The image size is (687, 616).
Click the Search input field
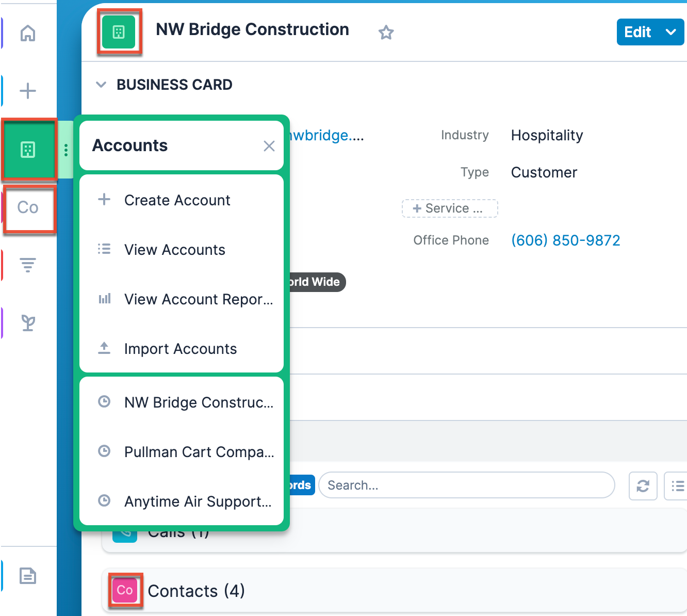tap(466, 485)
